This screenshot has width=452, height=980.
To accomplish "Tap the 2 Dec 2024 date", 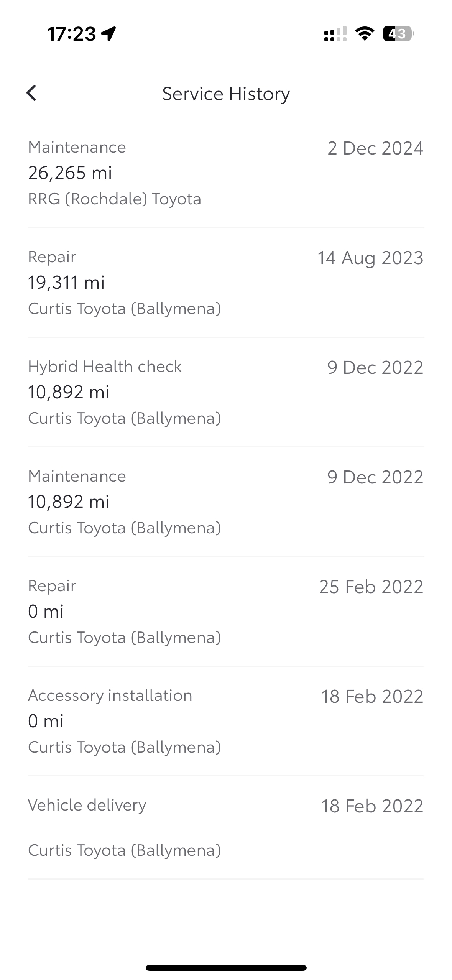I will [x=375, y=148].
